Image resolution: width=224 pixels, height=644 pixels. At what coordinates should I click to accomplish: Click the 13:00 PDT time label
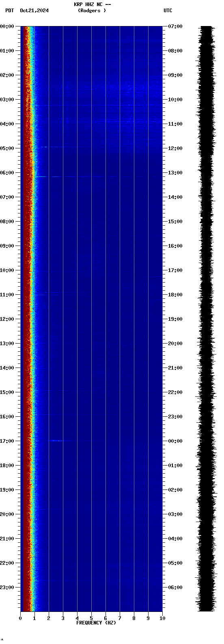click(7, 344)
